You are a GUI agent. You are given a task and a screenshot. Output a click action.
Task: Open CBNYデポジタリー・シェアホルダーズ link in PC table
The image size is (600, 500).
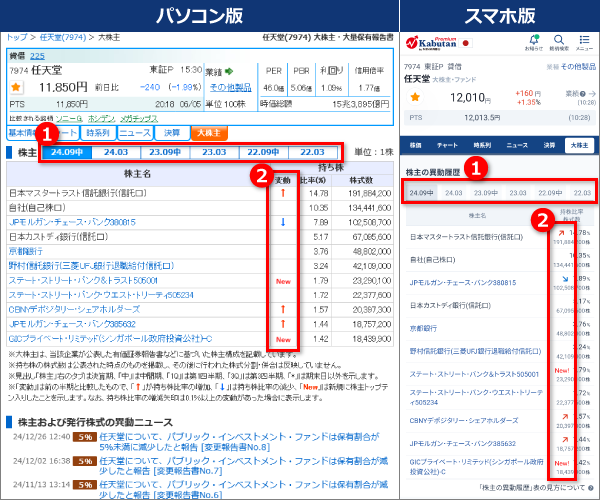tap(74, 309)
